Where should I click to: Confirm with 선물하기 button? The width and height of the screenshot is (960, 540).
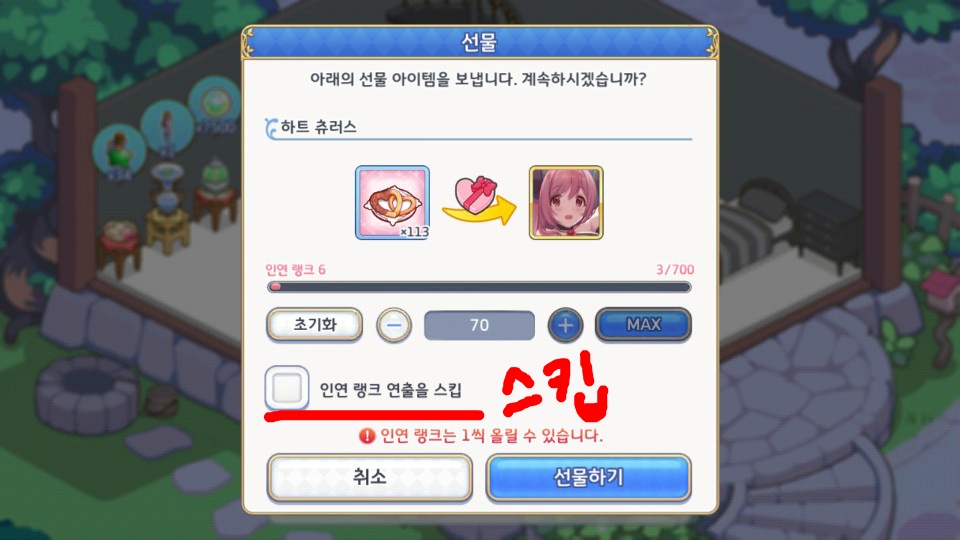[x=589, y=478]
